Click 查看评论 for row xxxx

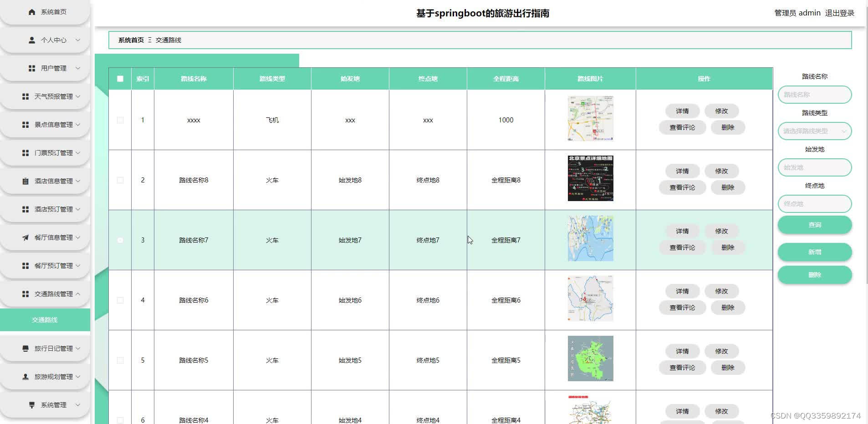[682, 127]
